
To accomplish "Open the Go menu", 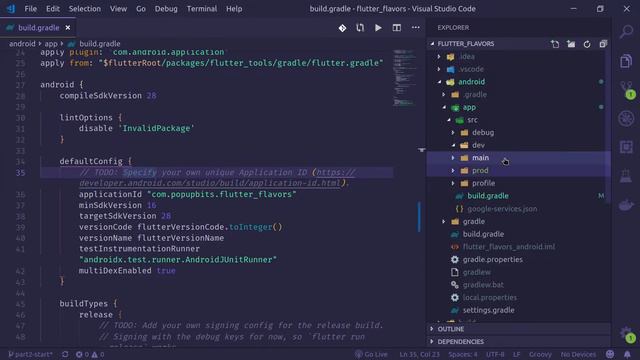I will coord(141,9).
